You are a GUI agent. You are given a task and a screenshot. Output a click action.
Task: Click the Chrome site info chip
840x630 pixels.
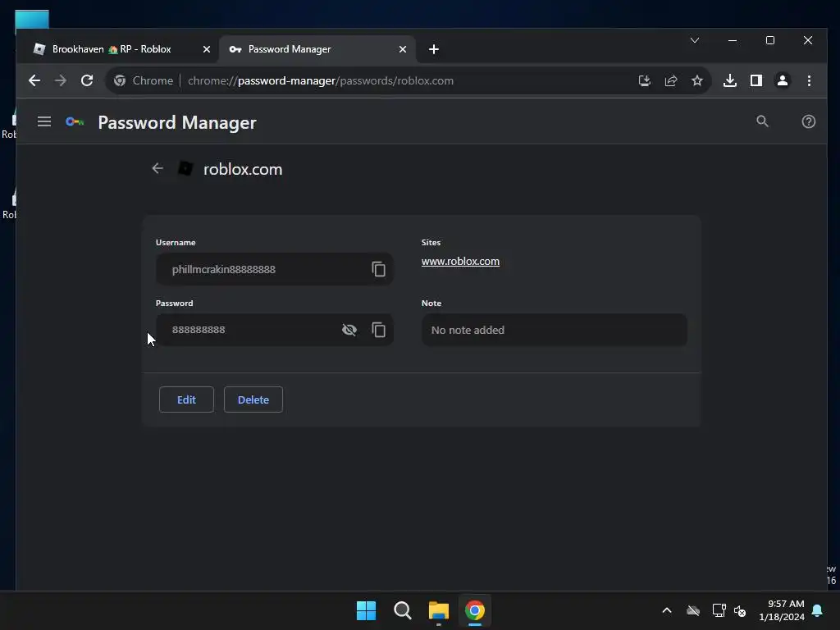pyautogui.click(x=144, y=80)
